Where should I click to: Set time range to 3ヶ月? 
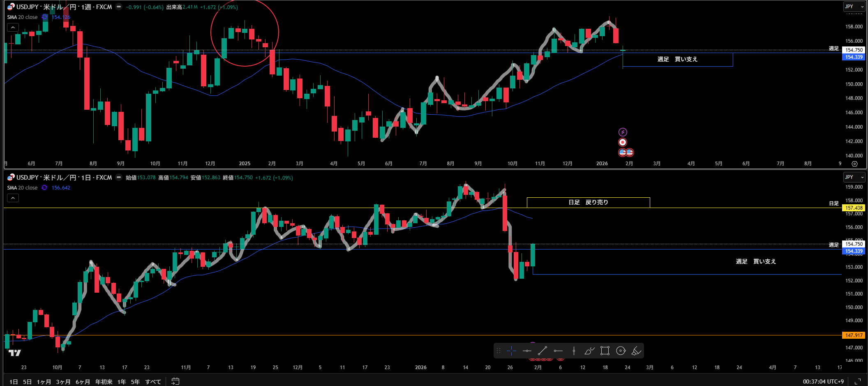tap(63, 381)
